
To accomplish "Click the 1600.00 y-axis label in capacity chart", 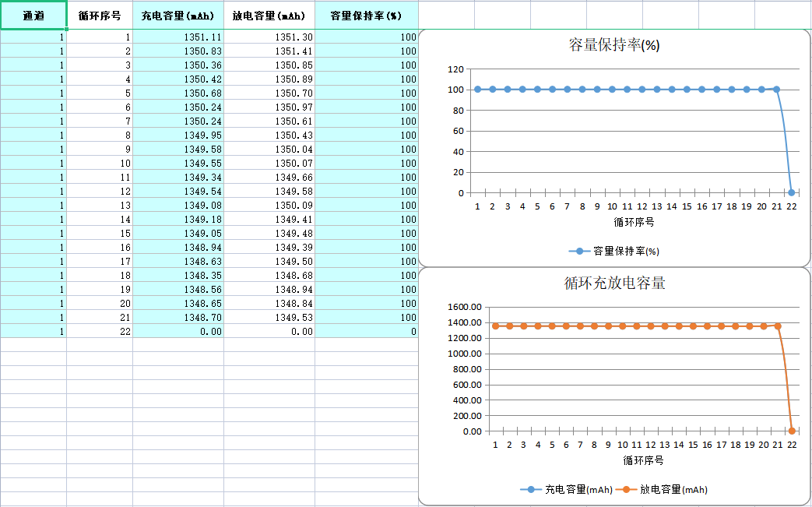I will click(465, 307).
